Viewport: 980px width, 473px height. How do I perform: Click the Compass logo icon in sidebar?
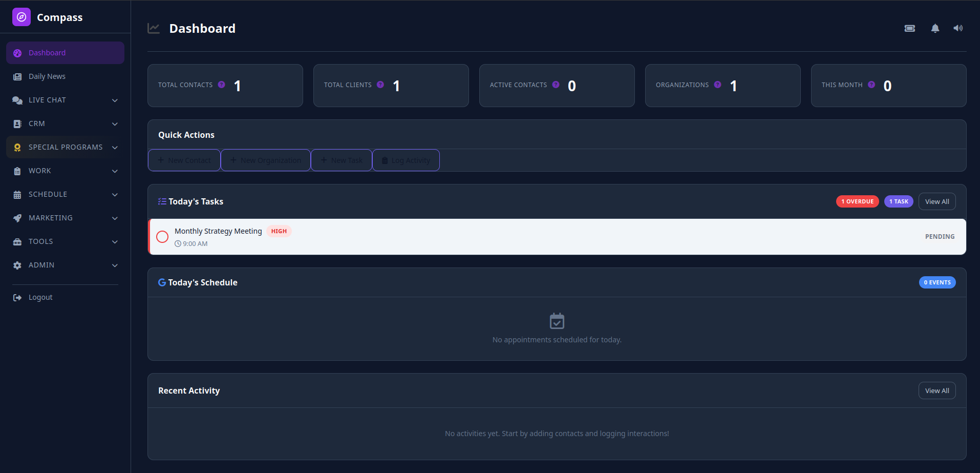click(21, 16)
